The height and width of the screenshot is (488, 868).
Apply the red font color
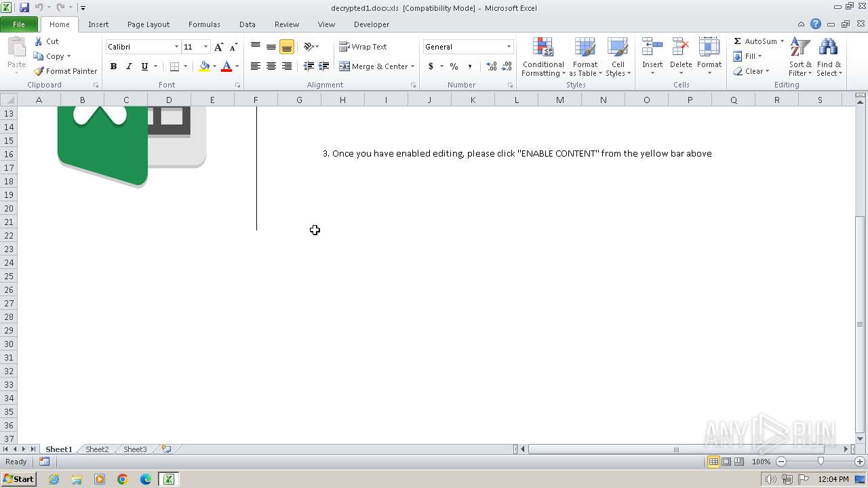pos(226,66)
